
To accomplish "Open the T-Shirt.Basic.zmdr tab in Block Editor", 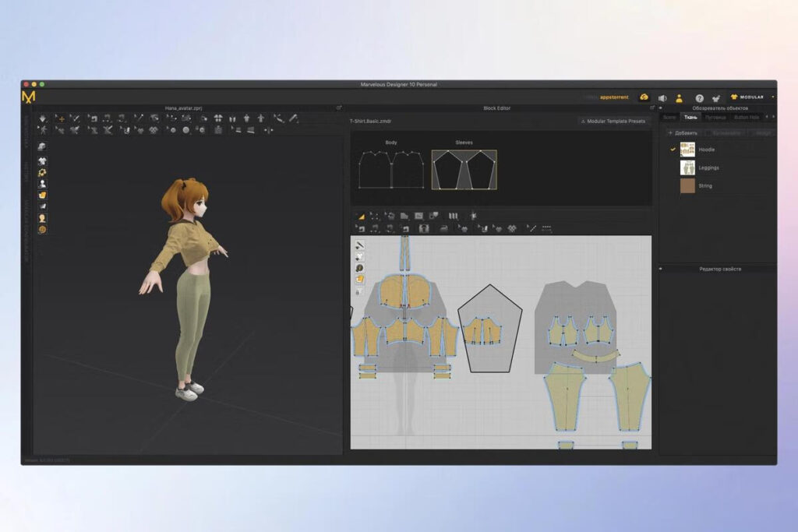I will coord(370,121).
